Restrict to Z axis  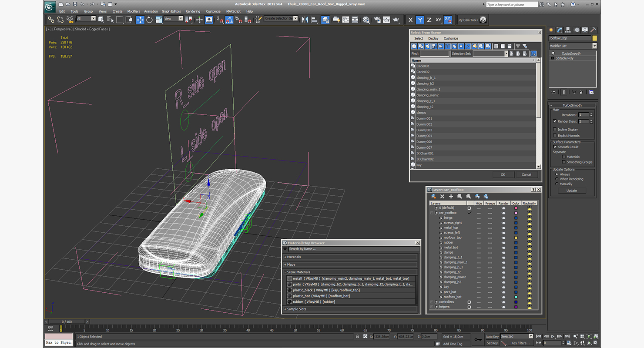tap(429, 20)
